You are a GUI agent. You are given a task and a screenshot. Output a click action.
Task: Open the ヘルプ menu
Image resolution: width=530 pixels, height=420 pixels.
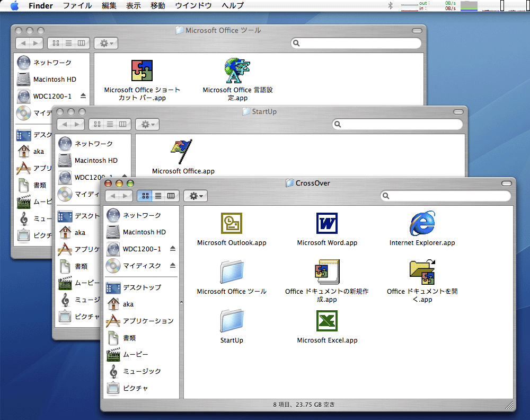[x=233, y=5]
